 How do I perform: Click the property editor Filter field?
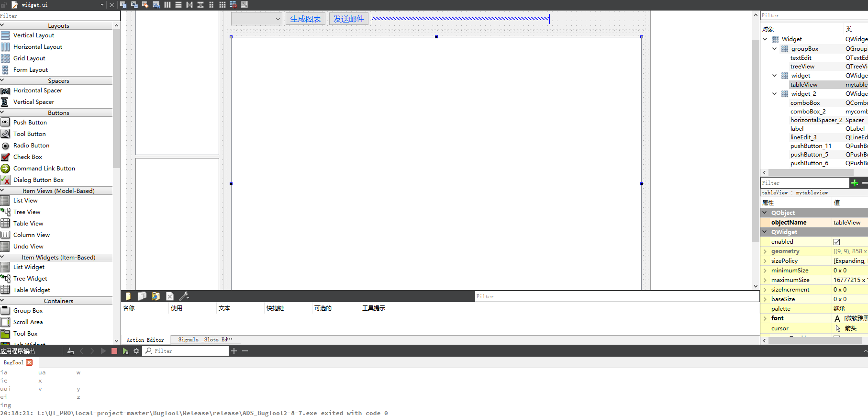(x=805, y=183)
